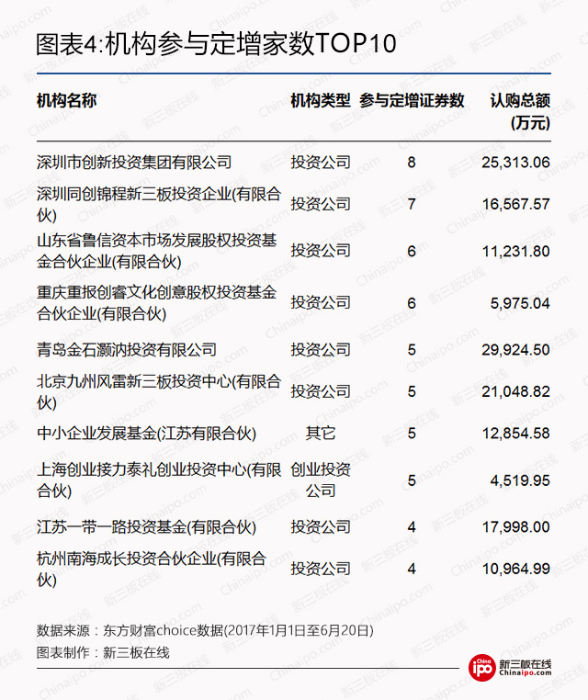588x700 pixels.
Task: Select the 数据来源 东方财富choice数据 footnote
Action: click(205, 630)
